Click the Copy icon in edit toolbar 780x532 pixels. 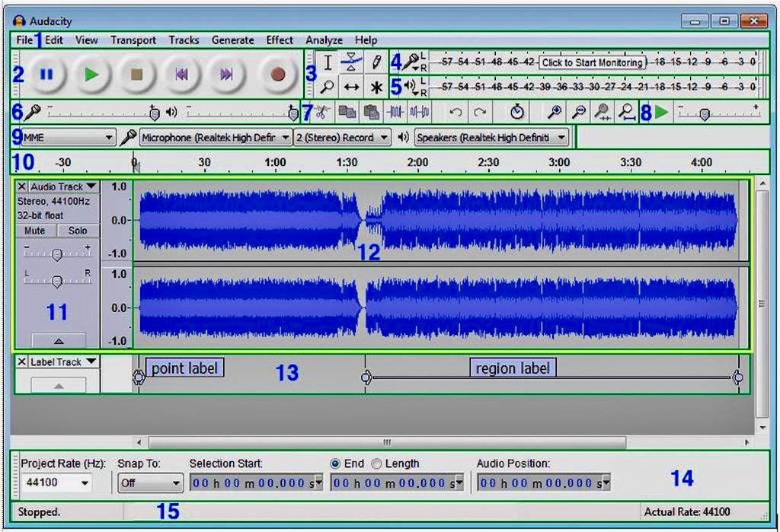[347, 112]
